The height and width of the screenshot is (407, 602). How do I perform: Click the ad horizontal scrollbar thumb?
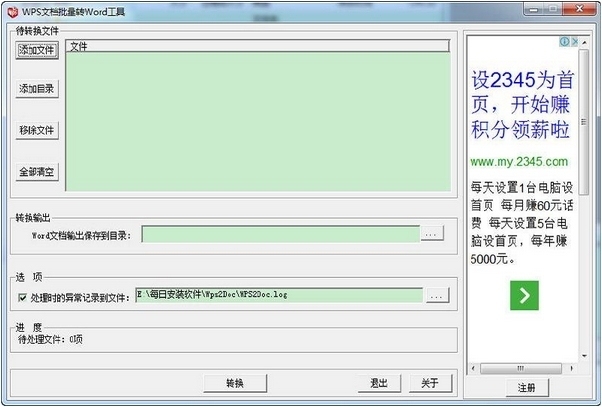click(x=521, y=368)
